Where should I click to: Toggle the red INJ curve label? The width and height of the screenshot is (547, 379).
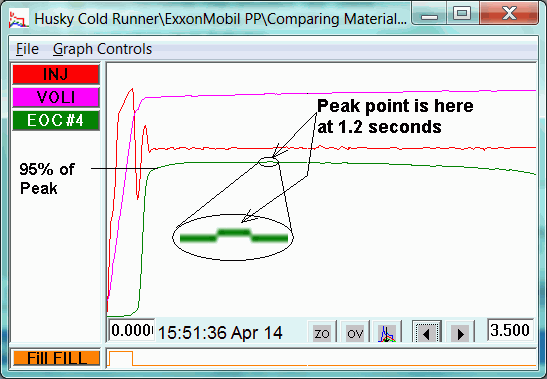[56, 74]
